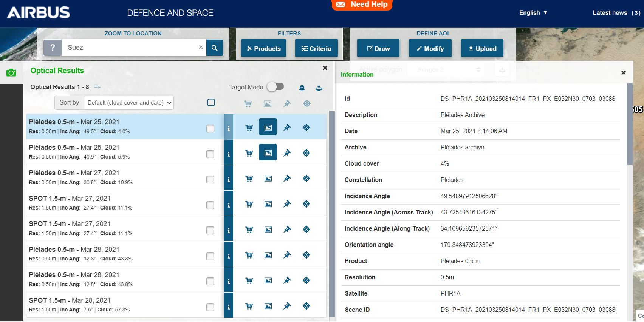
Task: Close the Optical Results panel
Action: tap(325, 68)
